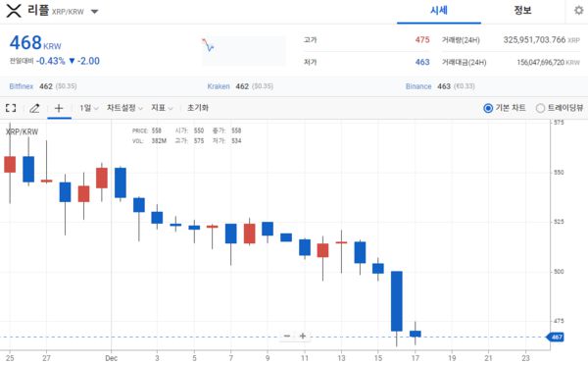
Task: Open the settings gear icon
Action: (x=579, y=10)
